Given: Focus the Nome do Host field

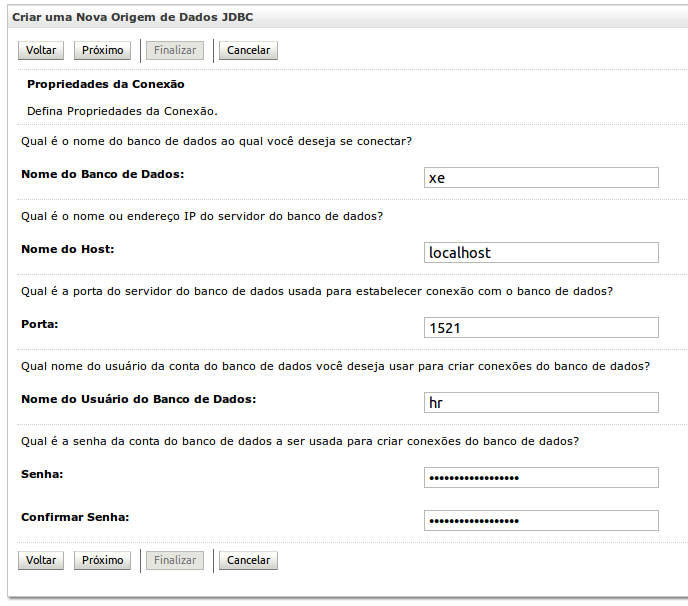Looking at the screenshot, I should pos(541,253).
